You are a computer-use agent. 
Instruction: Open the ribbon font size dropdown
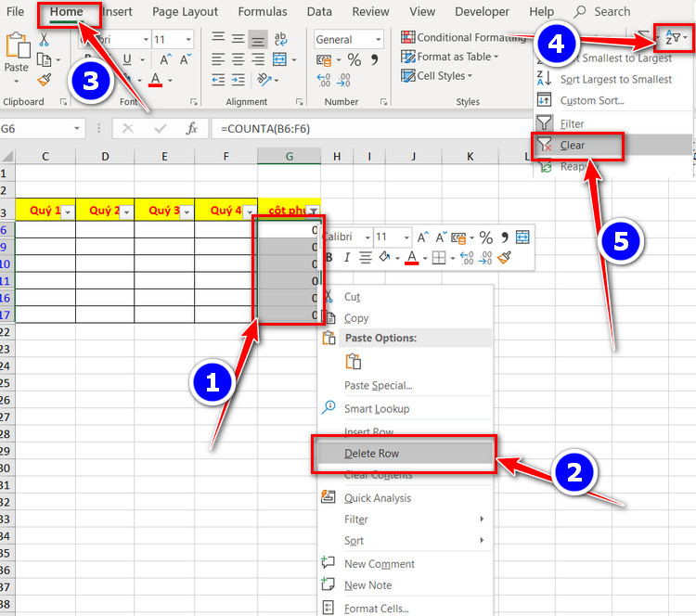pos(188,40)
